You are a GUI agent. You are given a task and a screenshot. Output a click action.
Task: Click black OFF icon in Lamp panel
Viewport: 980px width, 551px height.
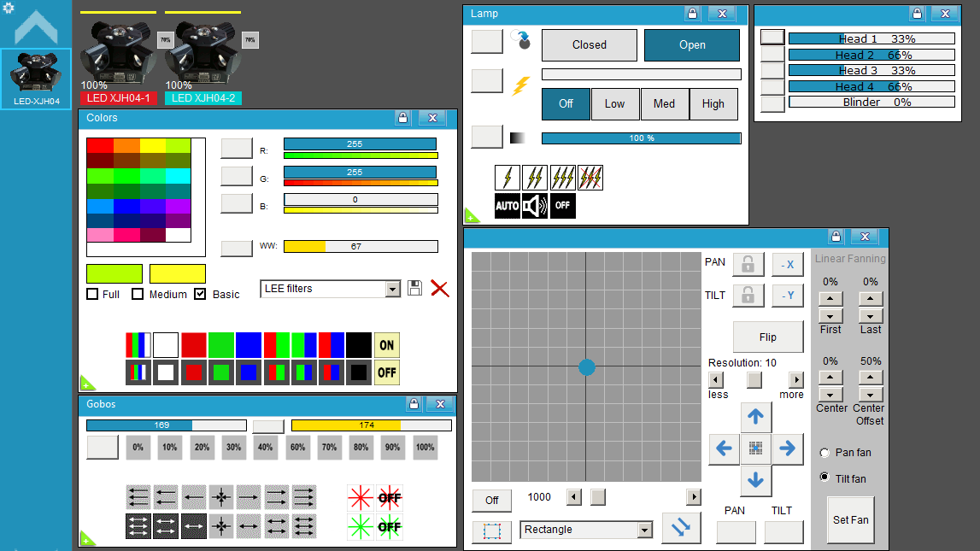(562, 206)
